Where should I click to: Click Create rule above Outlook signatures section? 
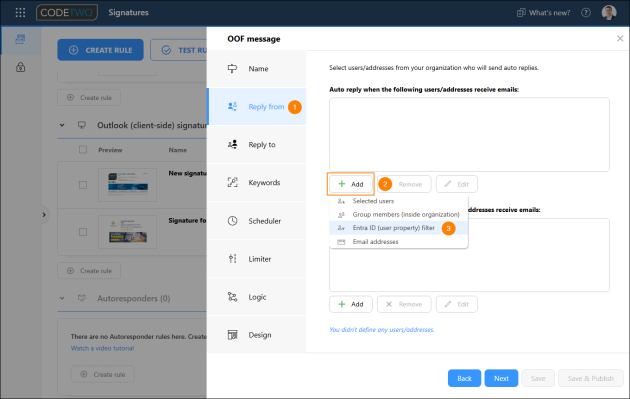click(x=89, y=97)
